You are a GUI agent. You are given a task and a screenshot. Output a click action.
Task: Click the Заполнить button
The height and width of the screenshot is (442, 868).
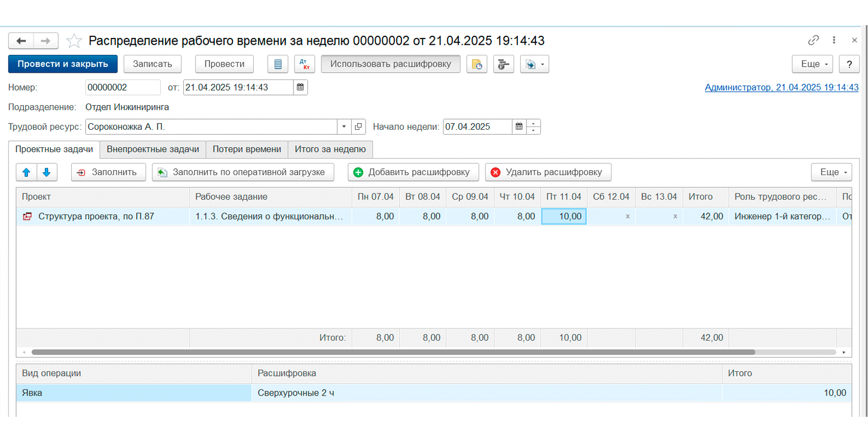click(x=108, y=172)
